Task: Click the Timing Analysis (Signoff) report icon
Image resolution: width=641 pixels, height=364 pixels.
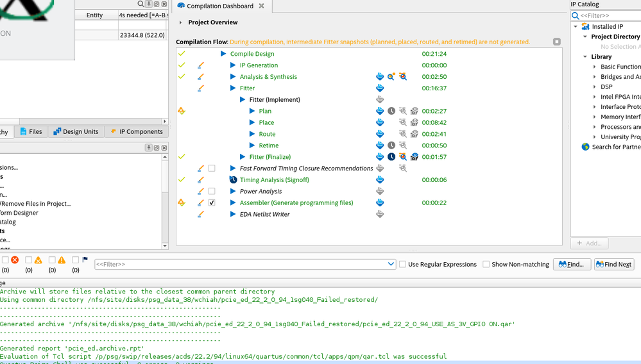Action: coord(380,180)
